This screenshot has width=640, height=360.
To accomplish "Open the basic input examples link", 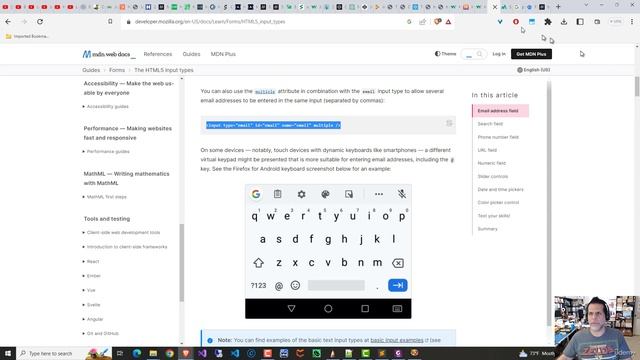I will tap(397, 340).
